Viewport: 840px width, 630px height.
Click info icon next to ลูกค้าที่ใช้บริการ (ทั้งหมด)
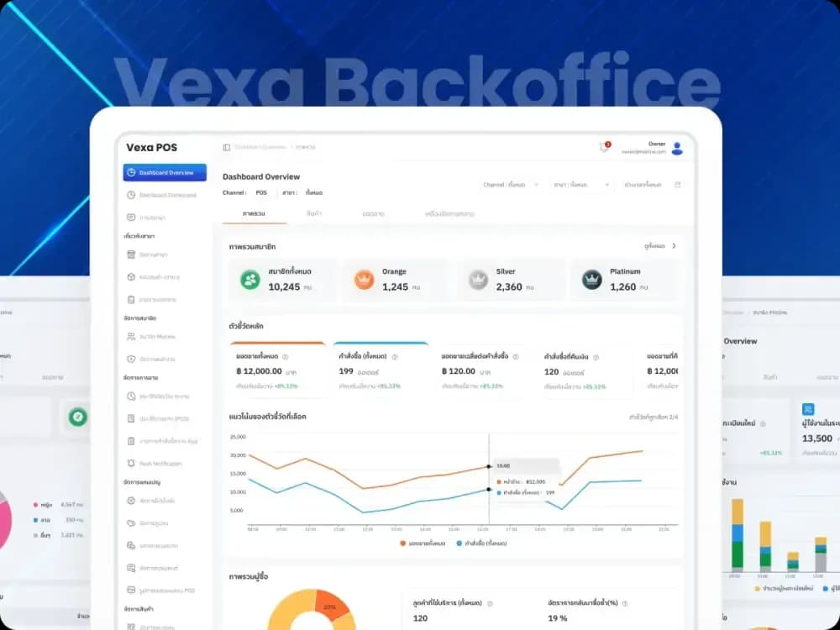click(x=490, y=604)
